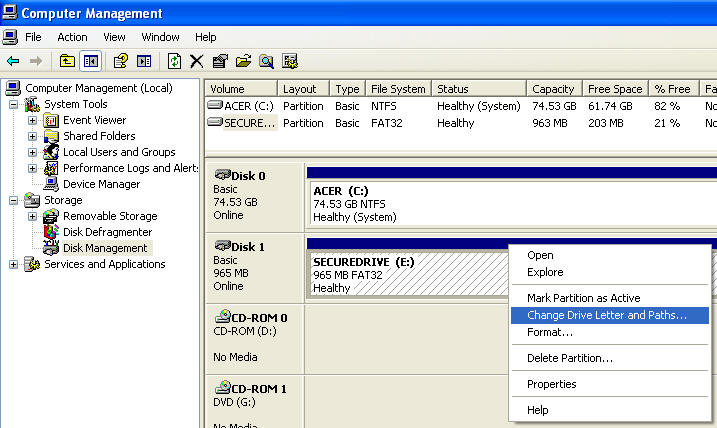The width and height of the screenshot is (717, 428).
Task: Choose Format... from context menu
Action: 610,332
